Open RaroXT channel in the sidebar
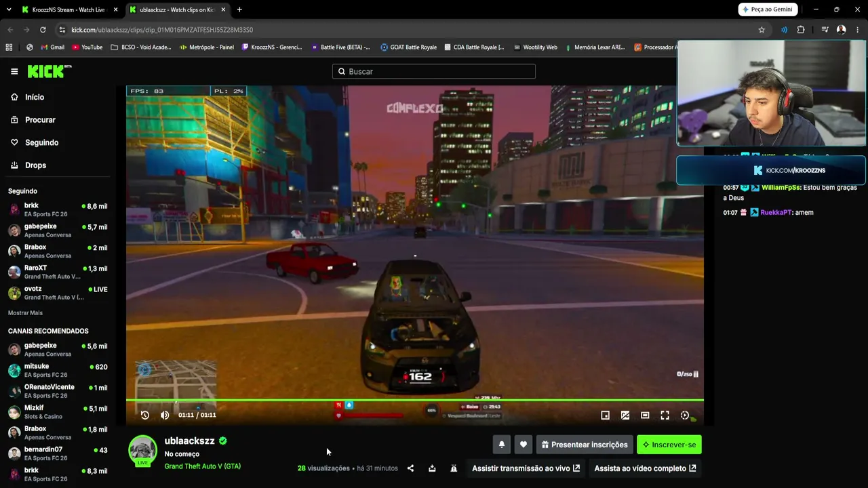 [58, 272]
